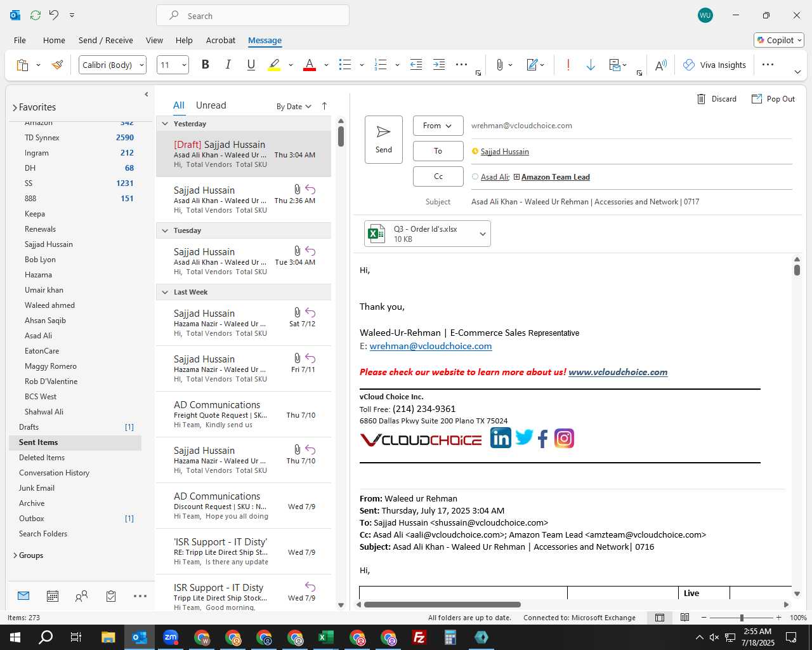Open the People contacts icon
The width and height of the screenshot is (812, 650).
[81, 596]
